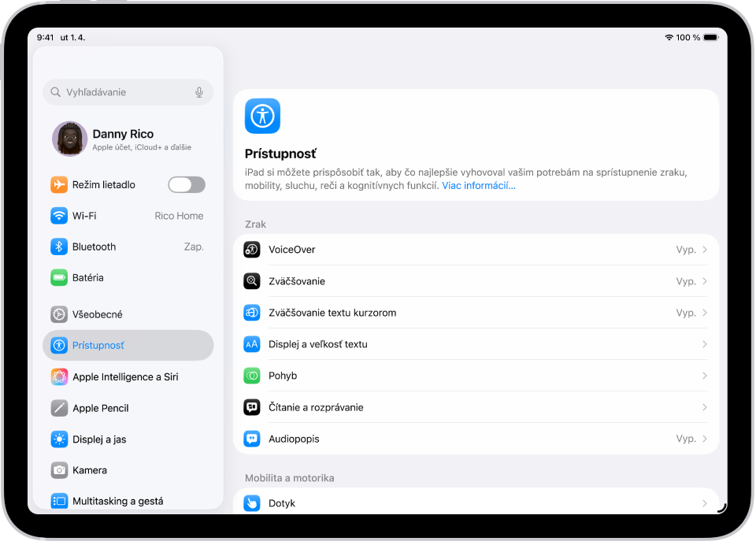Open the Viac informácií link

coord(478,186)
